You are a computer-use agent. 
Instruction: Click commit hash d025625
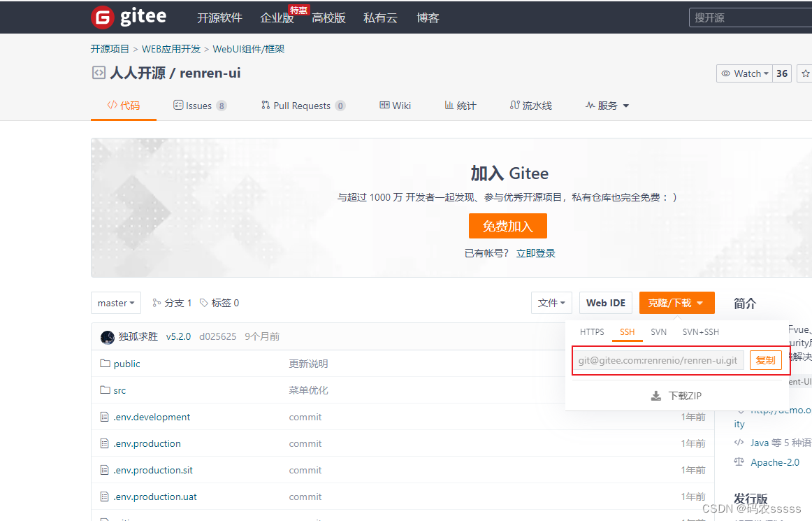(x=217, y=336)
